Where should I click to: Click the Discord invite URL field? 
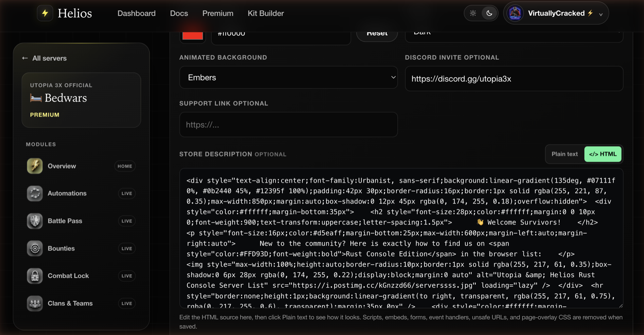point(514,79)
